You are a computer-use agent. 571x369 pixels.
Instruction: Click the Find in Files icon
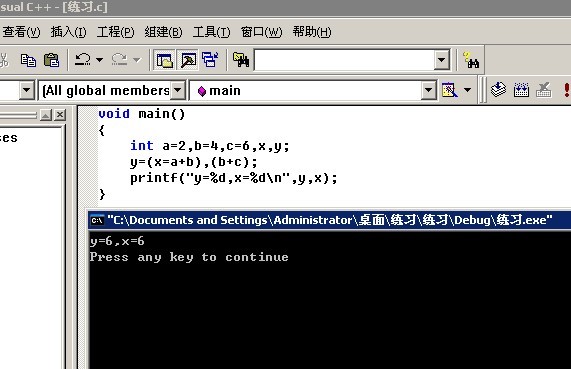pos(241,60)
